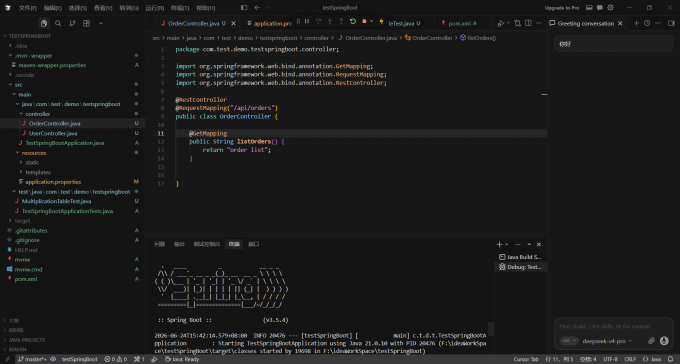Split the editor to the right

pos(528,23)
